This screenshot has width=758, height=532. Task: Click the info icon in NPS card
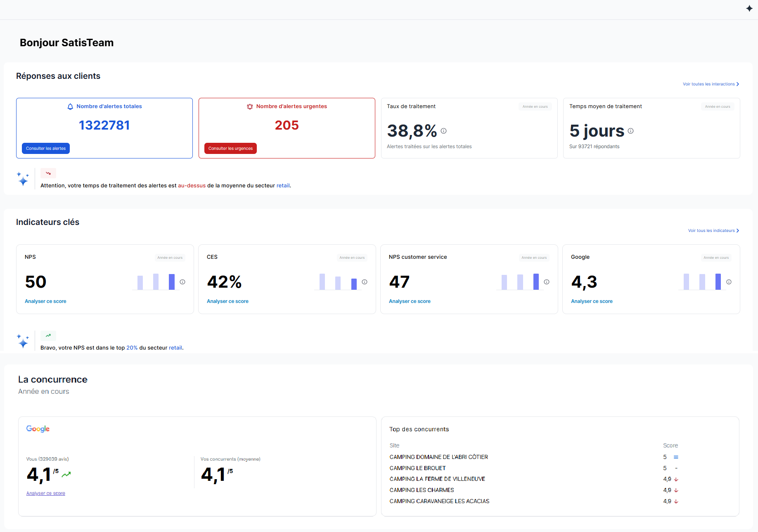click(x=182, y=282)
